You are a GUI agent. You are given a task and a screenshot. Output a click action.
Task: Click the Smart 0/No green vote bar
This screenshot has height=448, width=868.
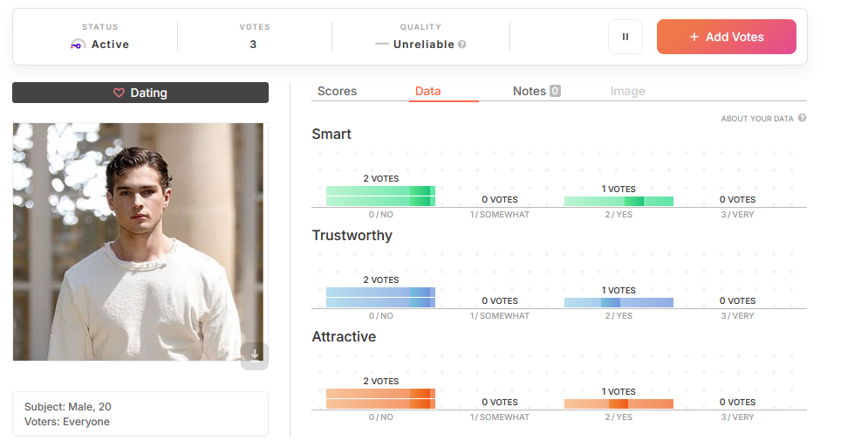[x=381, y=196]
